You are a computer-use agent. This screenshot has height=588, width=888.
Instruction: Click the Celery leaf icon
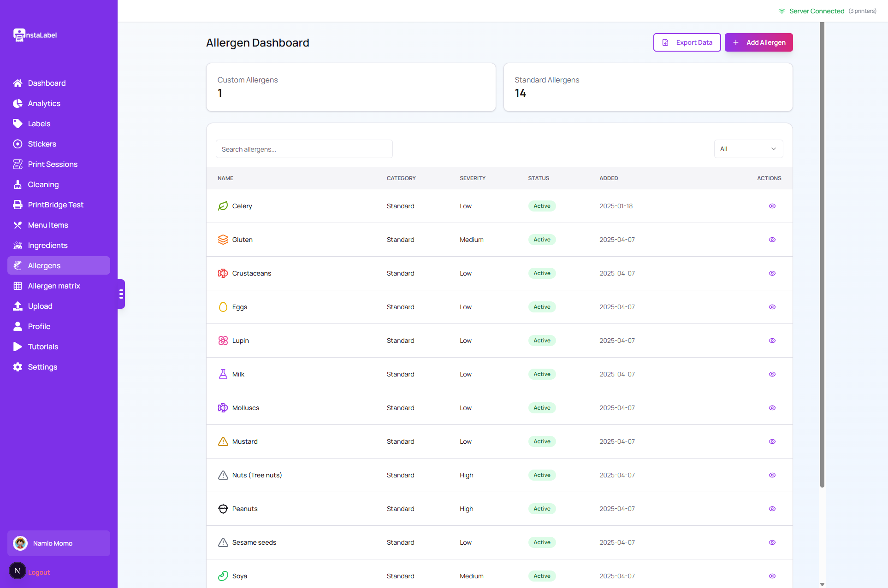pos(223,206)
